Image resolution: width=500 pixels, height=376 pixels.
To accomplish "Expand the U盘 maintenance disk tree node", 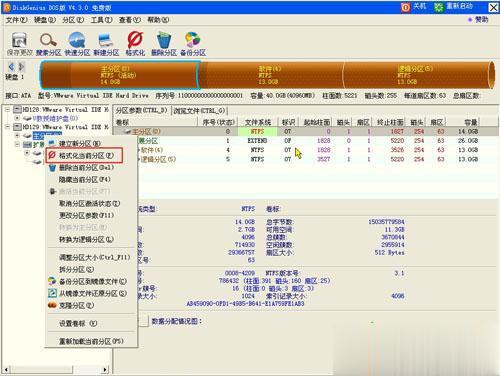I will point(17,118).
